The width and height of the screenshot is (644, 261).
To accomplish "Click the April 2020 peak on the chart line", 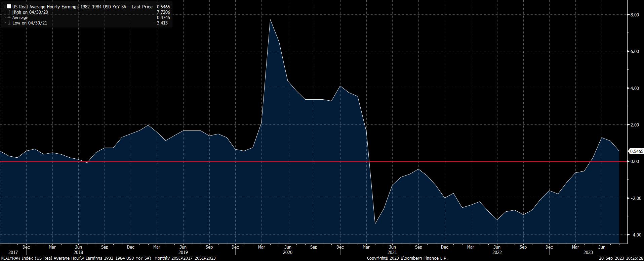I will (x=270, y=19).
